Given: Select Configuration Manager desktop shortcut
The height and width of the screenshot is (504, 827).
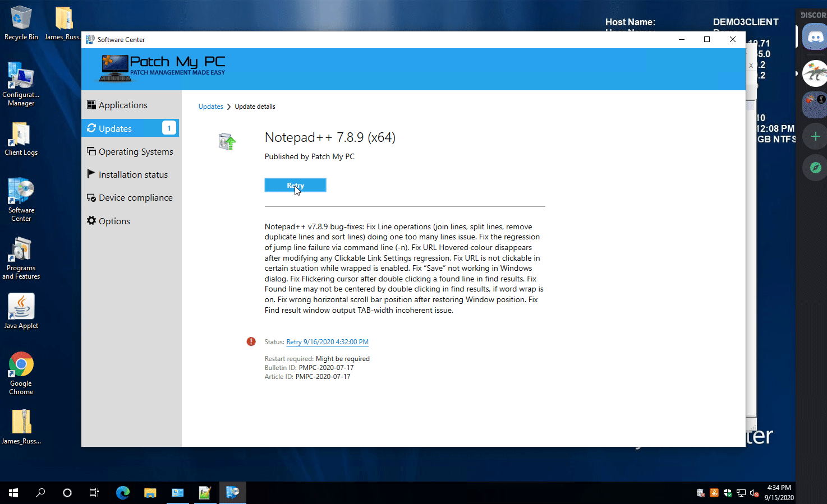Looking at the screenshot, I should point(21,84).
